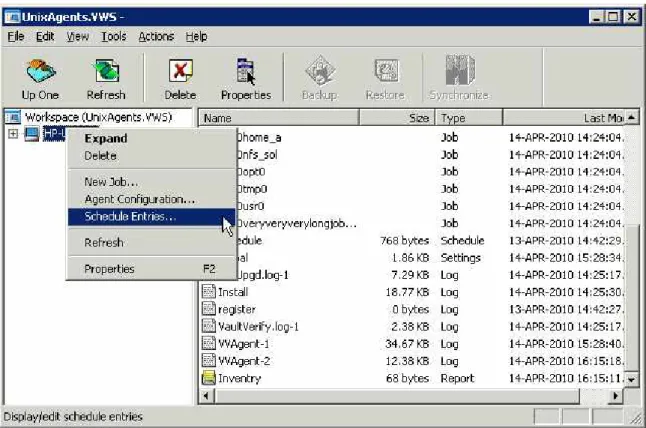Screen dimensions: 646x428
Task: Open the Edit menu
Action: tap(45, 37)
